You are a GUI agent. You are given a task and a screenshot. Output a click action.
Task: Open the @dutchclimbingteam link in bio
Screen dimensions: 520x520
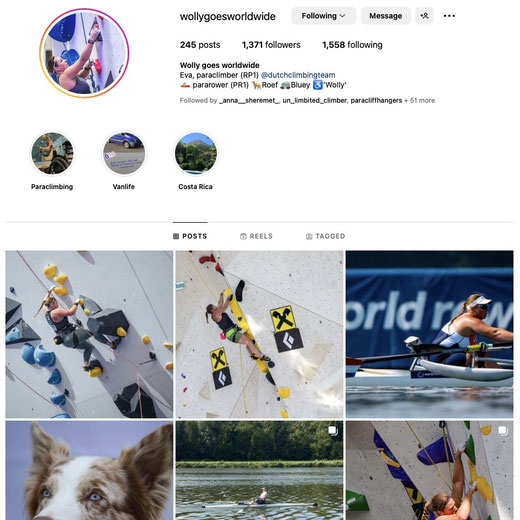tap(298, 75)
